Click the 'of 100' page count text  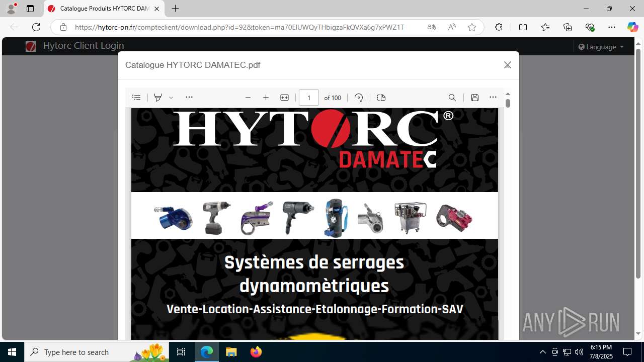tap(333, 98)
